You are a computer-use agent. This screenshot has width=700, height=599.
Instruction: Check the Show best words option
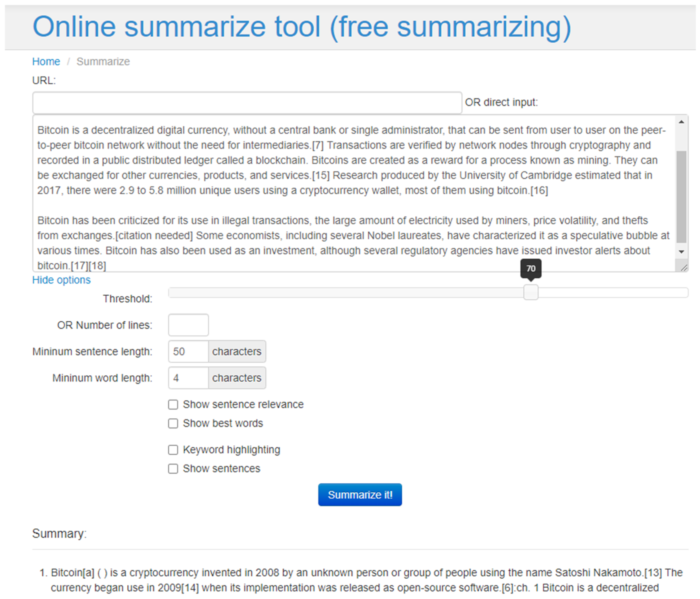(x=173, y=424)
